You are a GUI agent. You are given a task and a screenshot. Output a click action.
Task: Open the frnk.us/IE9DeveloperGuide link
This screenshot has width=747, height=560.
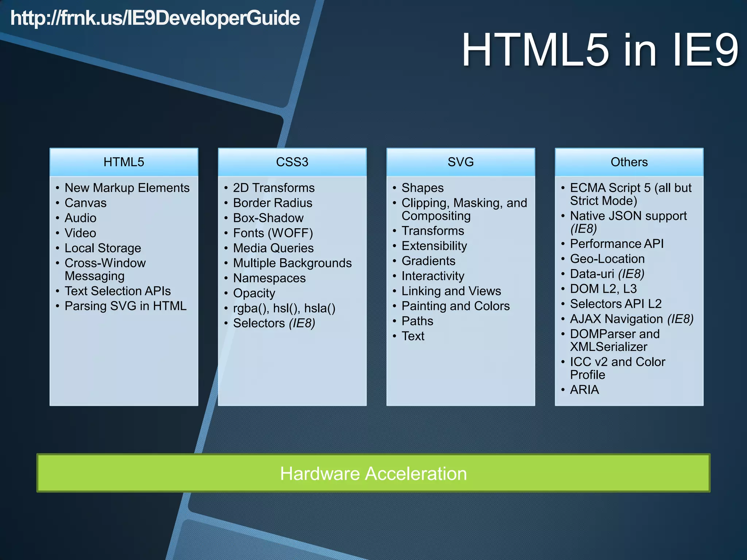[x=155, y=18]
